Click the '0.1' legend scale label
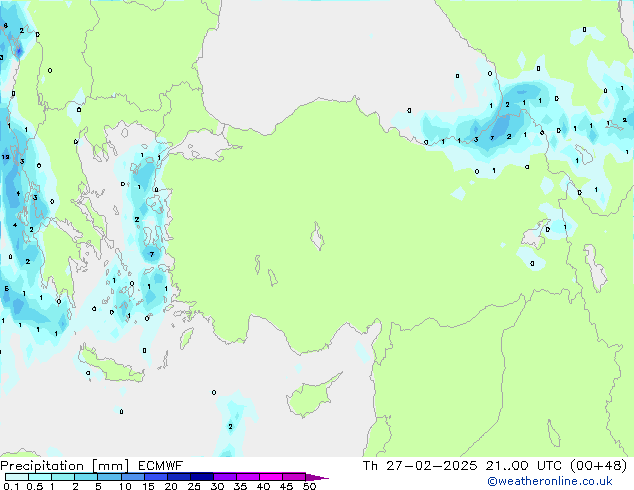The height and width of the screenshot is (490, 634). click(x=11, y=486)
